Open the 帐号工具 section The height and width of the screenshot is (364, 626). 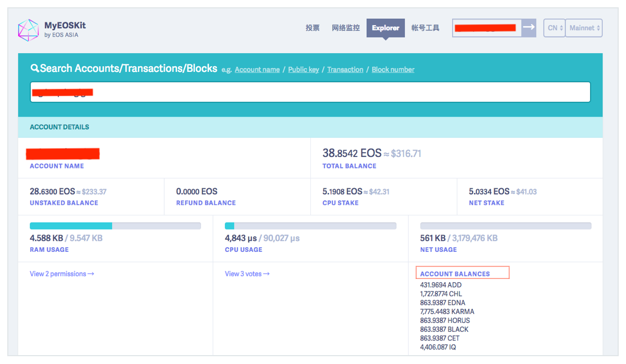425,28
